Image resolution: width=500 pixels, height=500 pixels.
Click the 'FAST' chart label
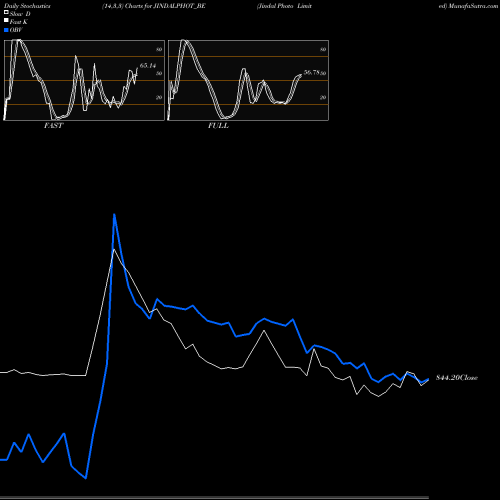(53, 126)
